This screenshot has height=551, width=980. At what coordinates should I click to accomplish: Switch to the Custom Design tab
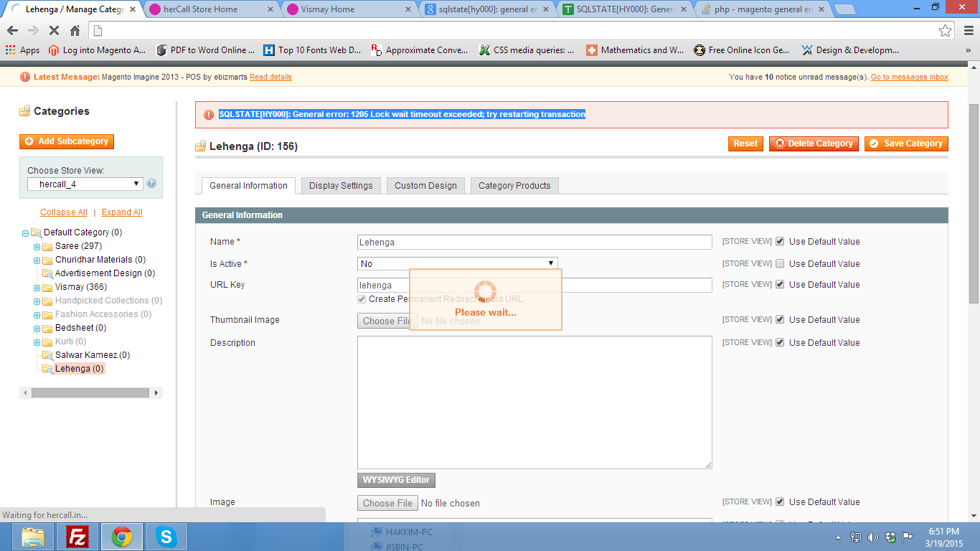pyautogui.click(x=425, y=186)
